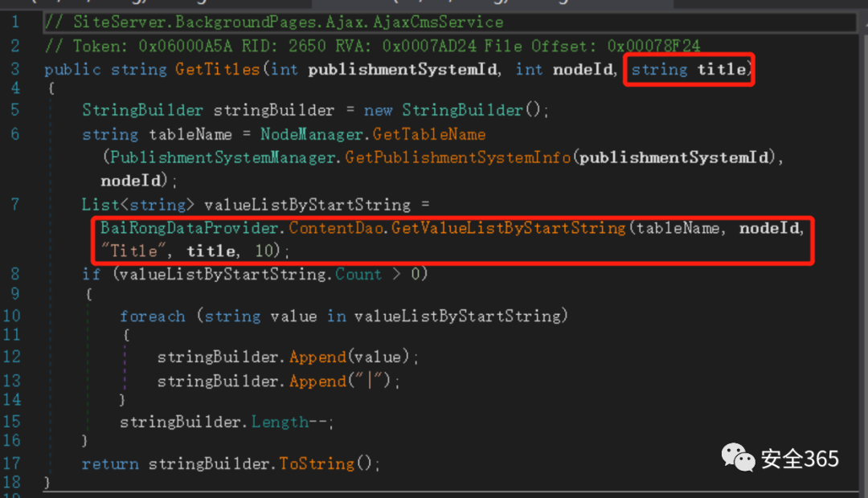Click Append method in Append("|") line
This screenshot has height=498, width=868.
pos(317,382)
